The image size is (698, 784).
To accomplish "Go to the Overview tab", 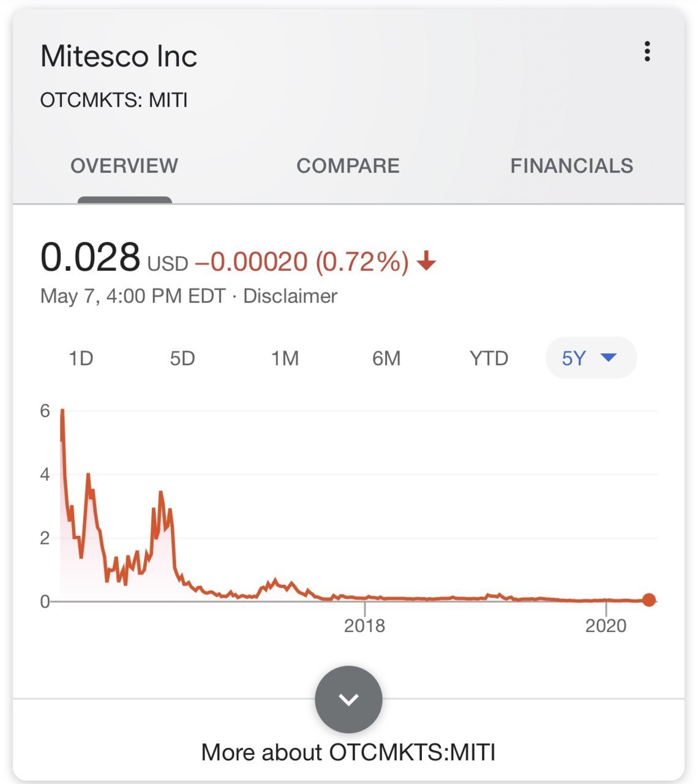I will (x=124, y=165).
